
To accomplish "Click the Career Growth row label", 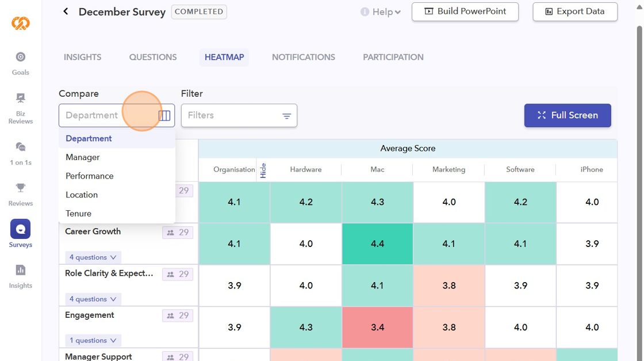I will pos(93,231).
